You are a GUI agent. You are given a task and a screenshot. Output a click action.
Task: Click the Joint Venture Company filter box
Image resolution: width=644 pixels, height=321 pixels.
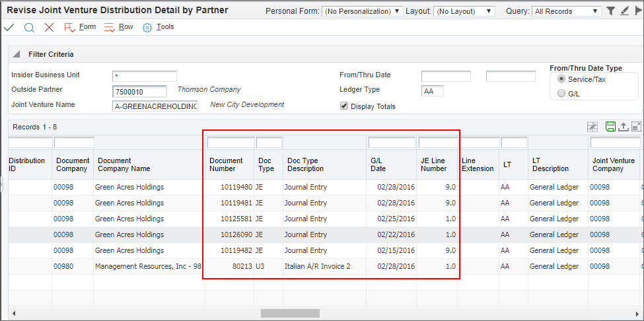coord(615,143)
